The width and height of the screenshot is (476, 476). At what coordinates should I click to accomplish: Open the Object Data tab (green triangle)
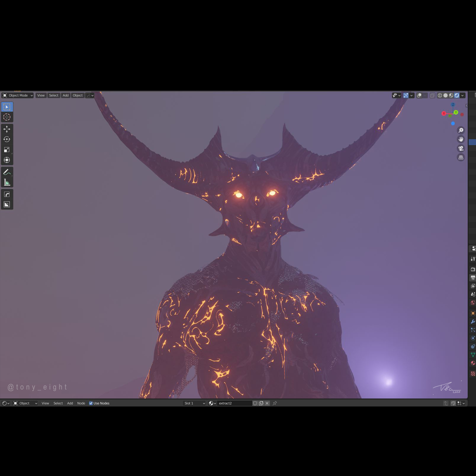pyautogui.click(x=473, y=355)
